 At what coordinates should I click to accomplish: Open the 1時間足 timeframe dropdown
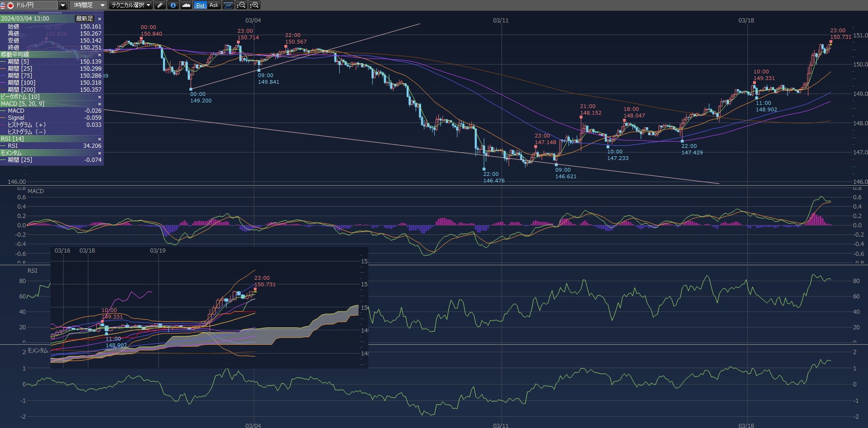(89, 5)
